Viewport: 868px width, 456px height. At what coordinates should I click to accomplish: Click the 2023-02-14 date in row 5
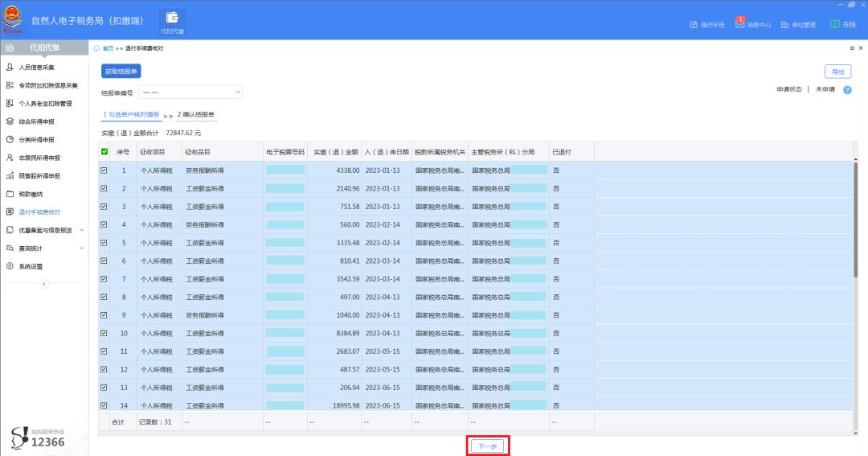tap(383, 243)
